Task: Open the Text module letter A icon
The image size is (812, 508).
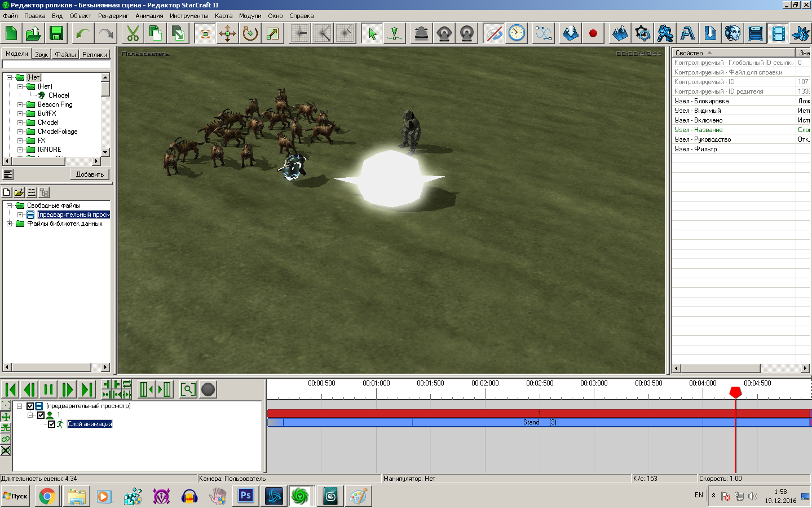Action: 688,33
